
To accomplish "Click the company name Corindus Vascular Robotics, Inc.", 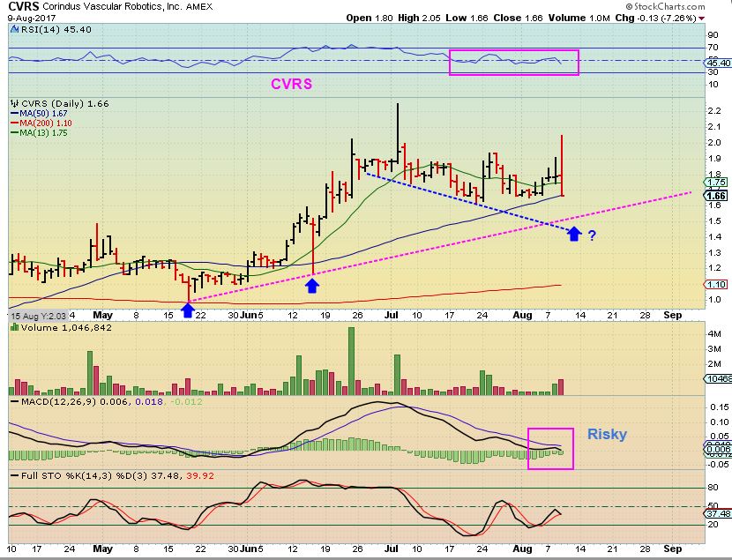I will [113, 6].
